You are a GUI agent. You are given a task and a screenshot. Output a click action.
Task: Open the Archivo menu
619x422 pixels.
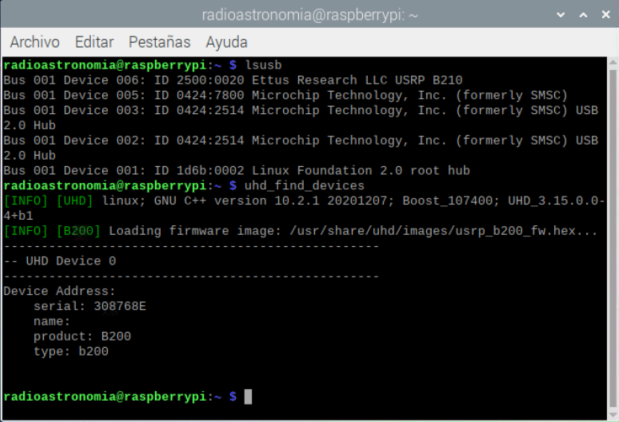(x=35, y=42)
